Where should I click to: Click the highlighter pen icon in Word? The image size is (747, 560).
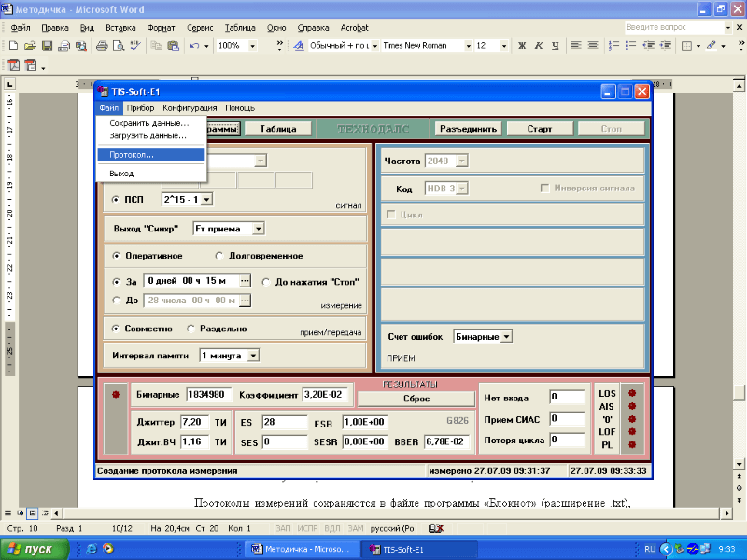pos(712,46)
